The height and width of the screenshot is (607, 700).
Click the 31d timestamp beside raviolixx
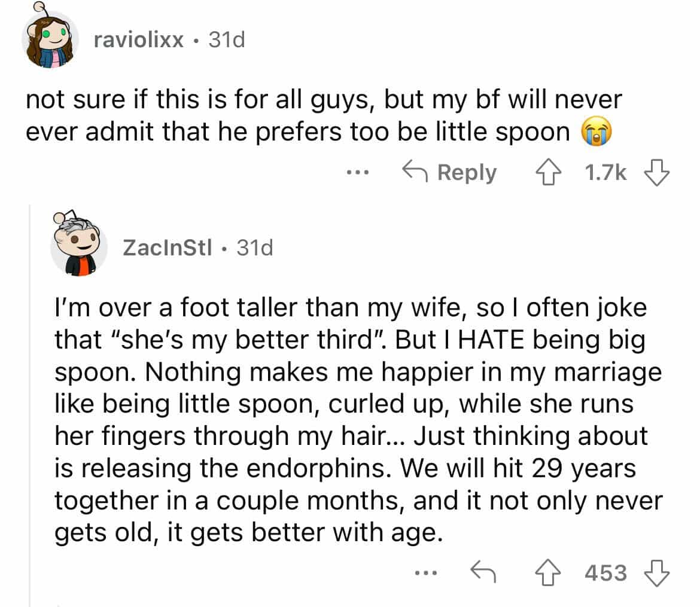[x=226, y=40]
